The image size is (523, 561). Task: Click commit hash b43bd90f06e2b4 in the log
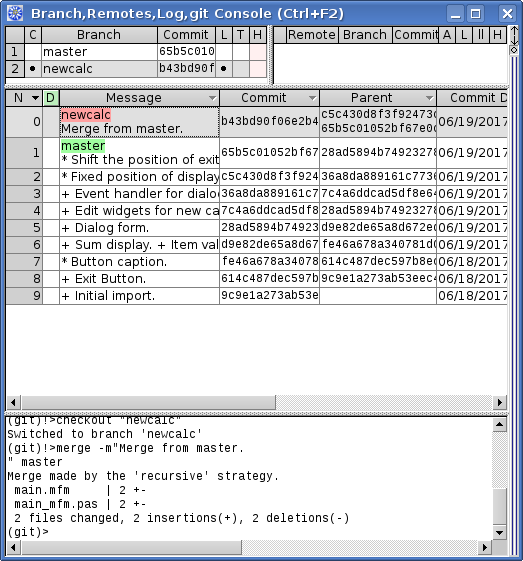point(269,122)
